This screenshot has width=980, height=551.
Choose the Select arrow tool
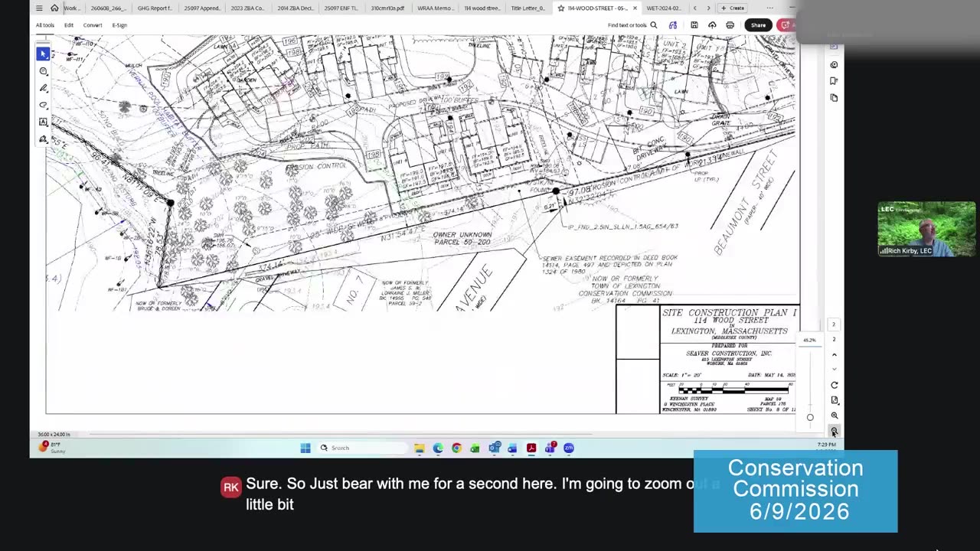[43, 54]
